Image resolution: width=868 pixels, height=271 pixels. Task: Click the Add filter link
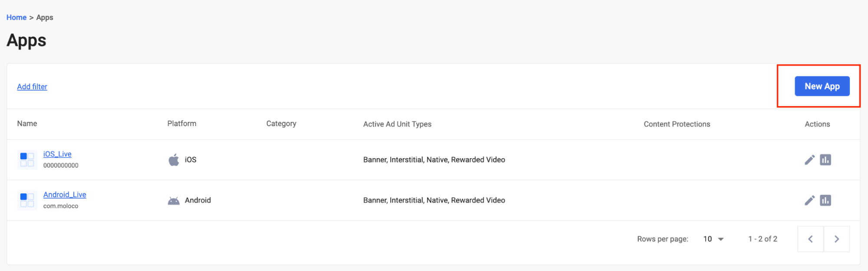click(32, 87)
